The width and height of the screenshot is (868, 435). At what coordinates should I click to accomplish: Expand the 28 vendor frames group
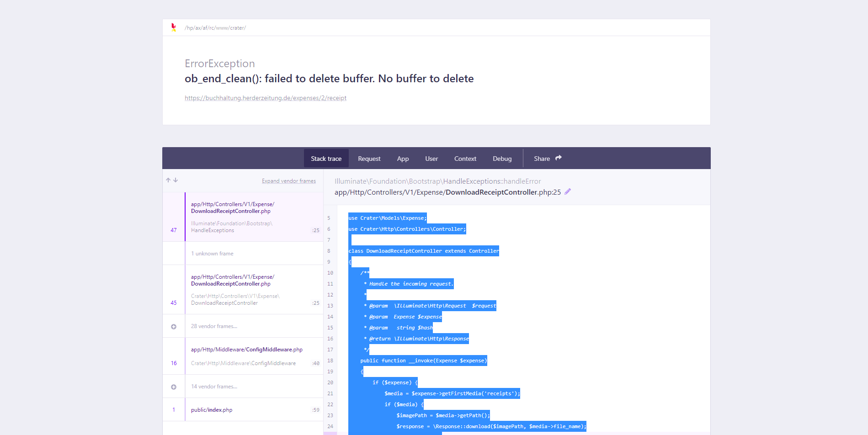pyautogui.click(x=215, y=326)
